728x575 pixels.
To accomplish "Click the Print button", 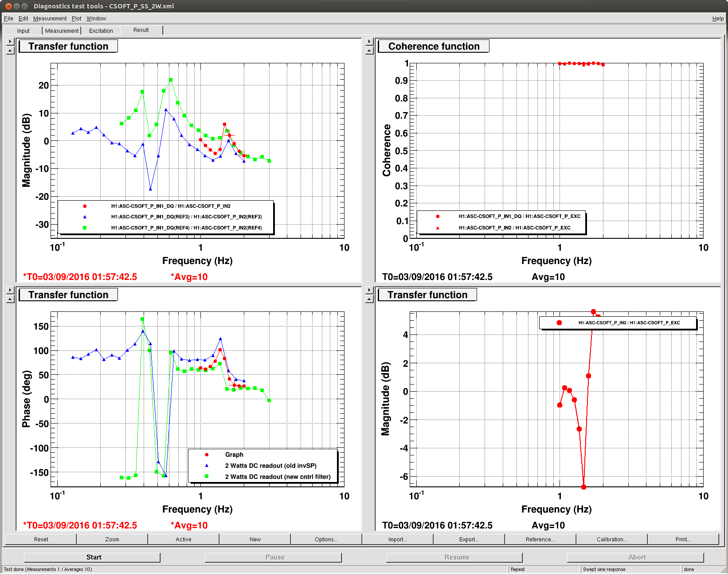I will 683,539.
